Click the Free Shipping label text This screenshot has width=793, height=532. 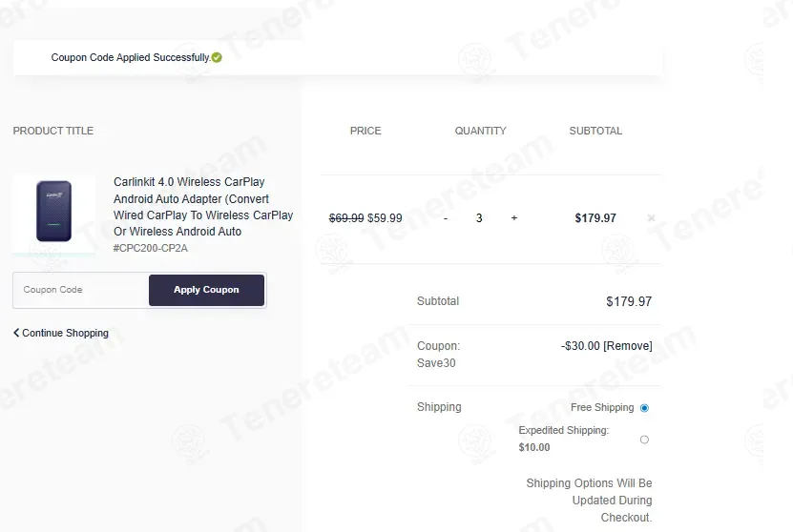coord(602,408)
